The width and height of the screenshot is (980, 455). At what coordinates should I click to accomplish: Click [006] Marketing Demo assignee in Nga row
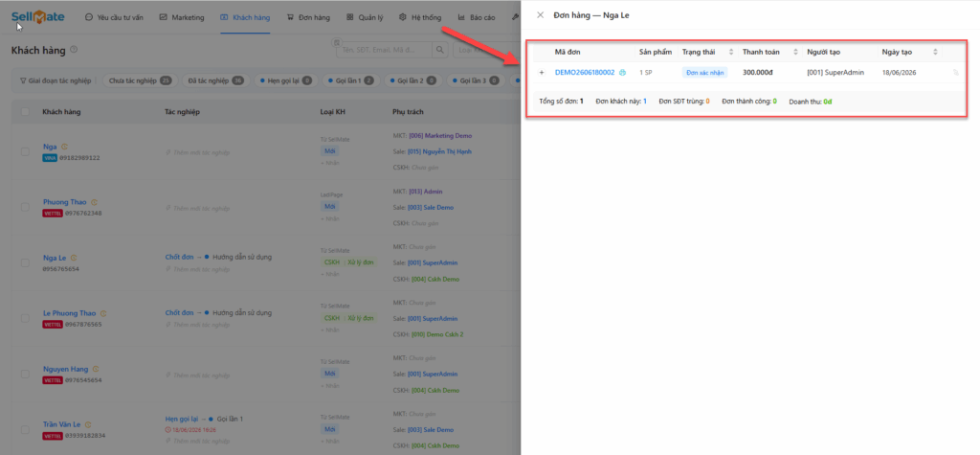(x=440, y=135)
